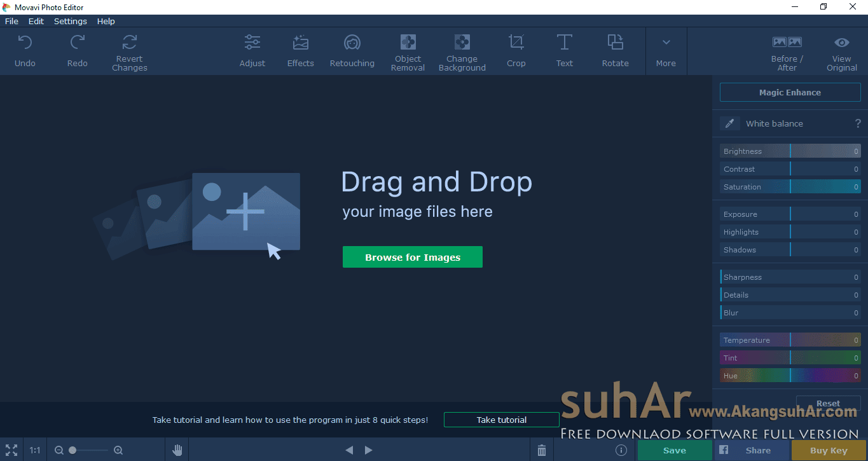Click the zoom in magnifier
This screenshot has height=461, width=868.
point(118,450)
